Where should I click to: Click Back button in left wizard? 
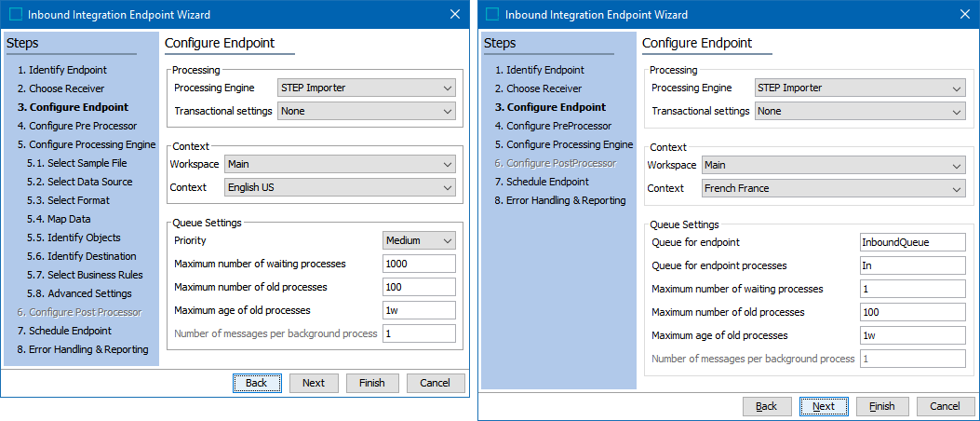pos(257,383)
